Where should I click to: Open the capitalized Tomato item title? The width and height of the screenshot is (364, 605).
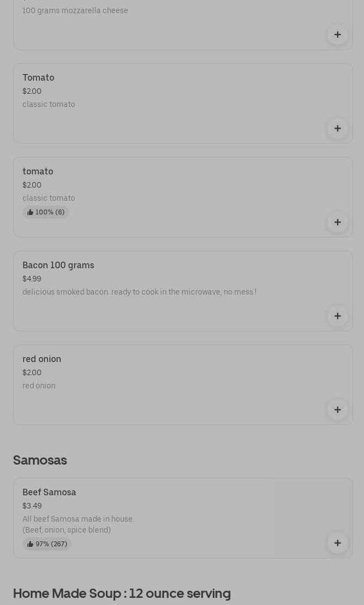click(38, 78)
